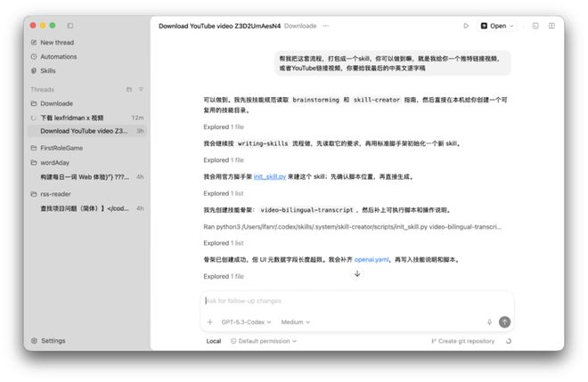The height and width of the screenshot is (382, 588).
Task: Click the Downloade label beside title
Action: (x=300, y=26)
